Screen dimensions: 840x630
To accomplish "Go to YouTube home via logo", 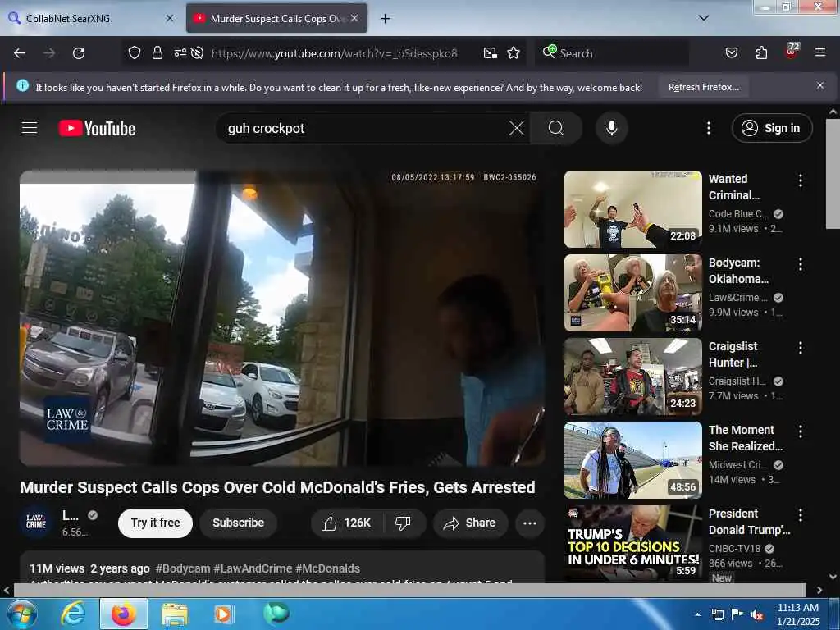I will [x=97, y=129].
